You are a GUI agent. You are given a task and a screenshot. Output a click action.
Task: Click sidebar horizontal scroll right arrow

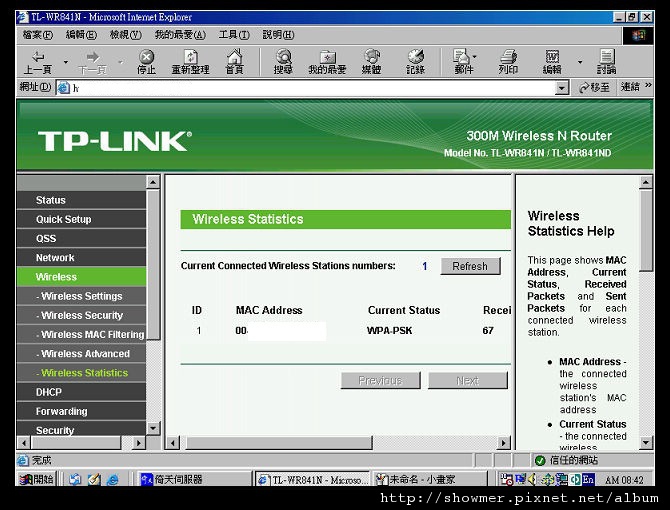(138, 443)
